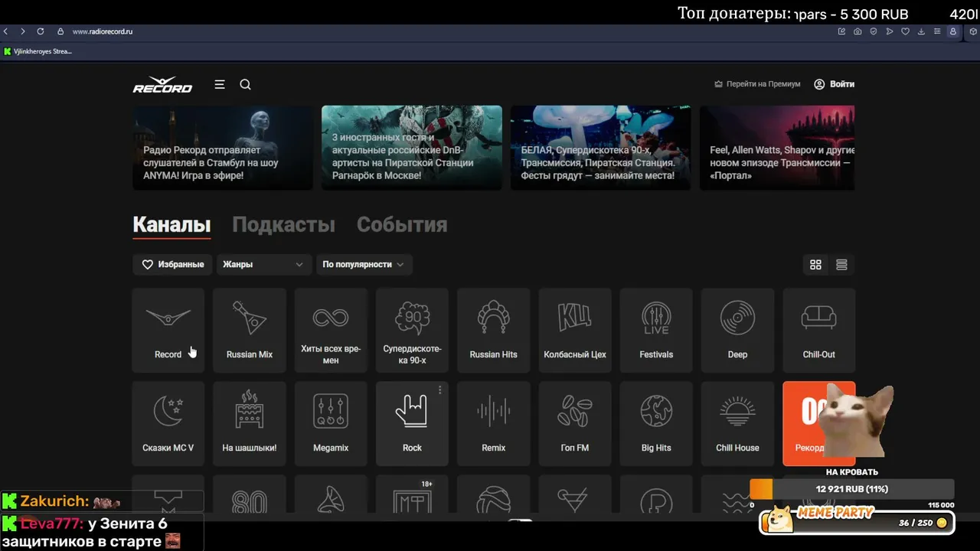Add page to bookmarks with heart icon

[905, 31]
